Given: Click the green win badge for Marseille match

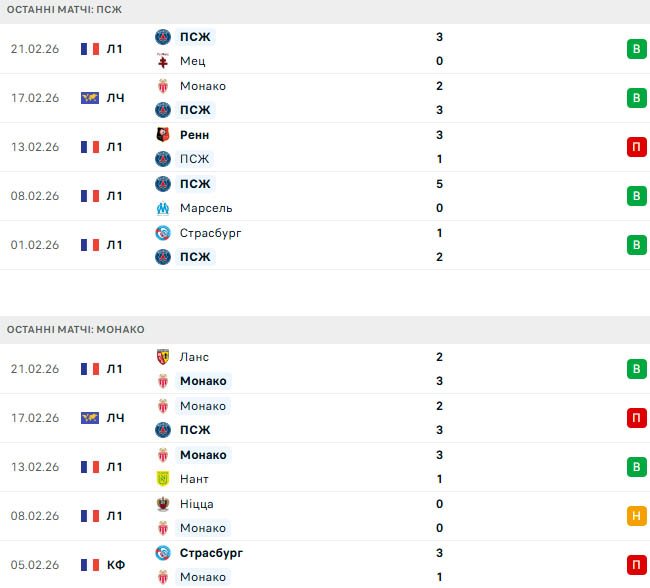Looking at the screenshot, I should 636,196.
